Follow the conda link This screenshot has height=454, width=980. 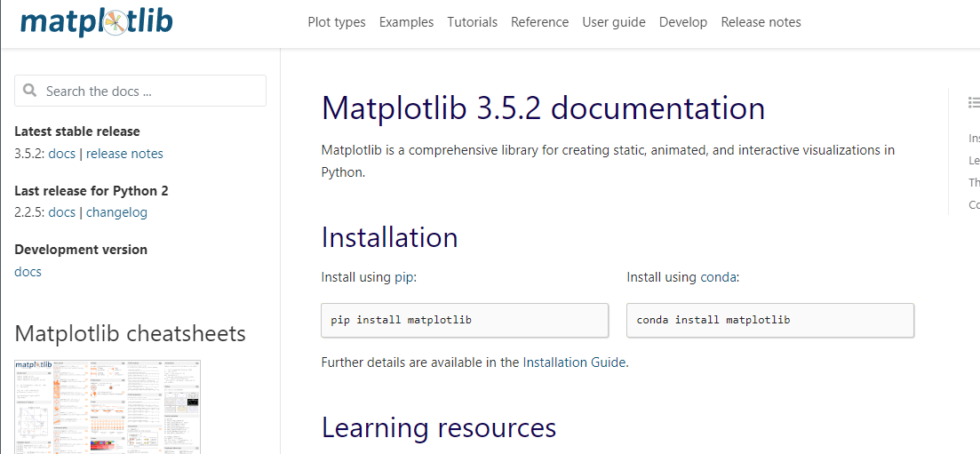point(718,277)
